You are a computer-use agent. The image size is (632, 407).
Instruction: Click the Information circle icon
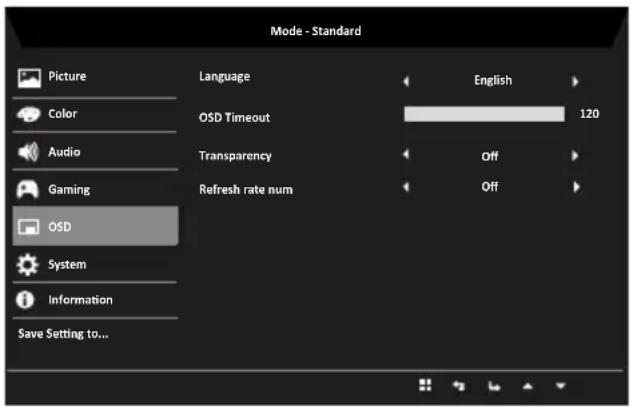25,300
